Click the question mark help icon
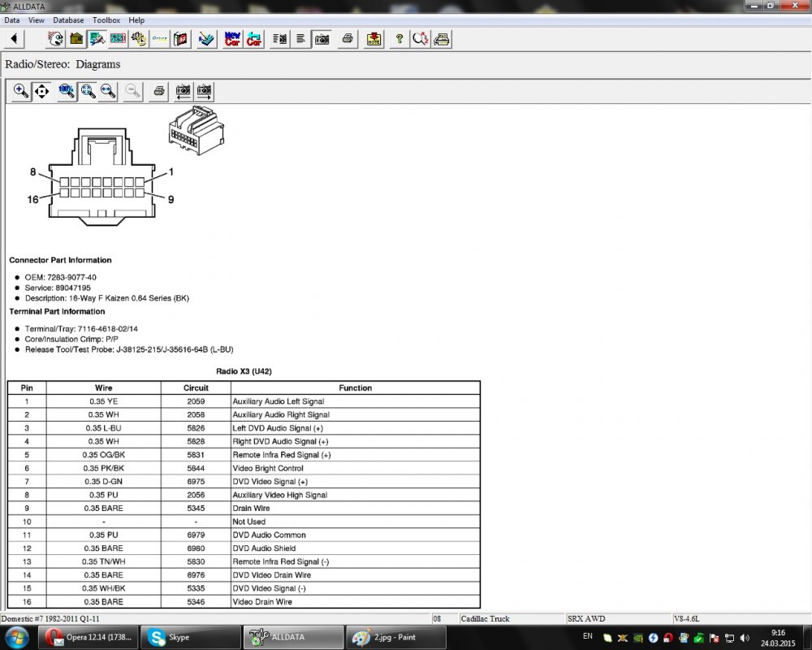 pos(399,39)
